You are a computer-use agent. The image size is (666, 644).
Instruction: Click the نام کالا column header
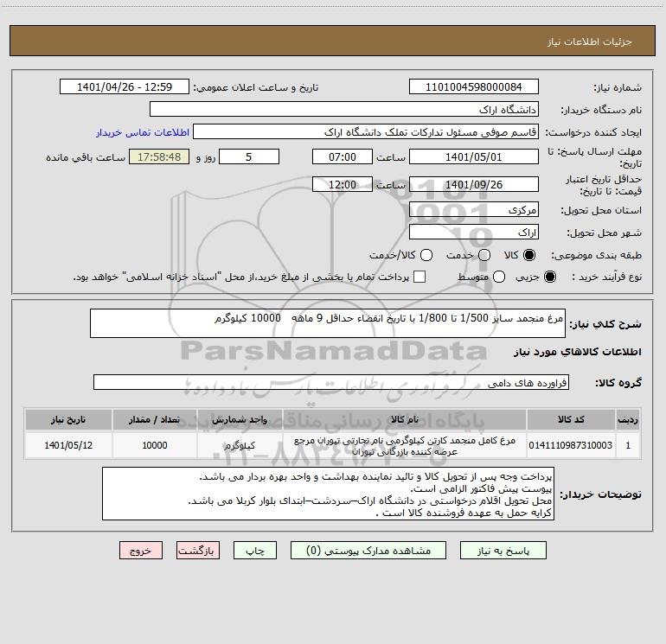405,420
